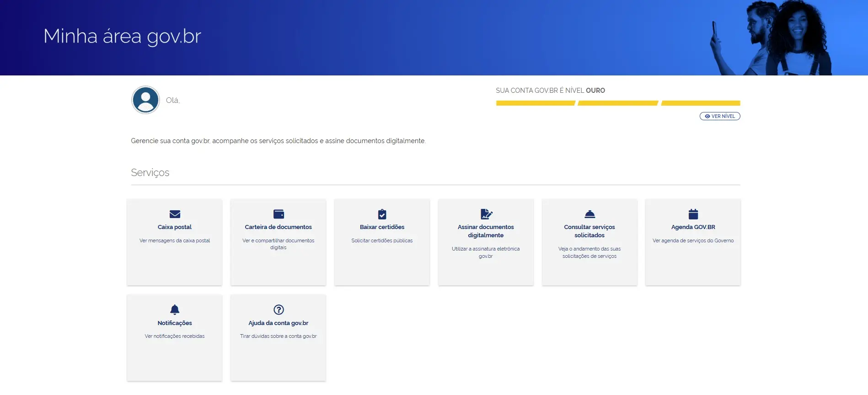Viewport: 868px width, 395px height.
Task: Click 'Ver agenda de serviços do Governo' text
Action: 693,240
